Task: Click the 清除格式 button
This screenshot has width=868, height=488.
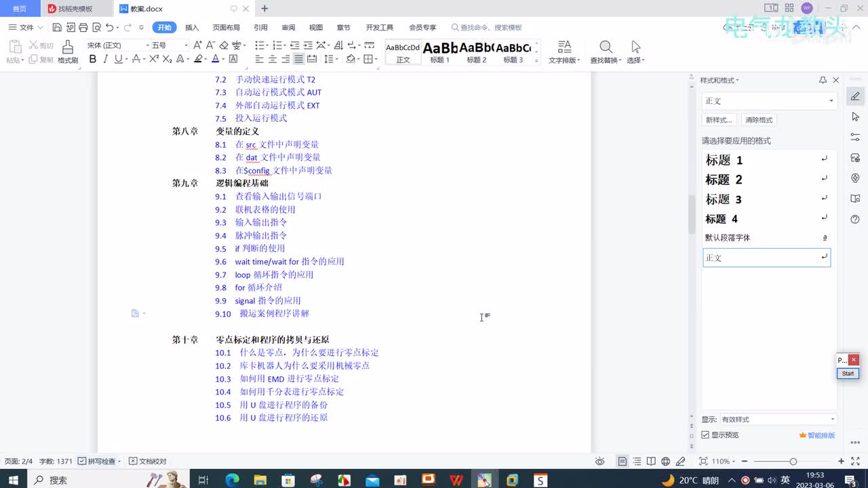Action: pos(759,120)
